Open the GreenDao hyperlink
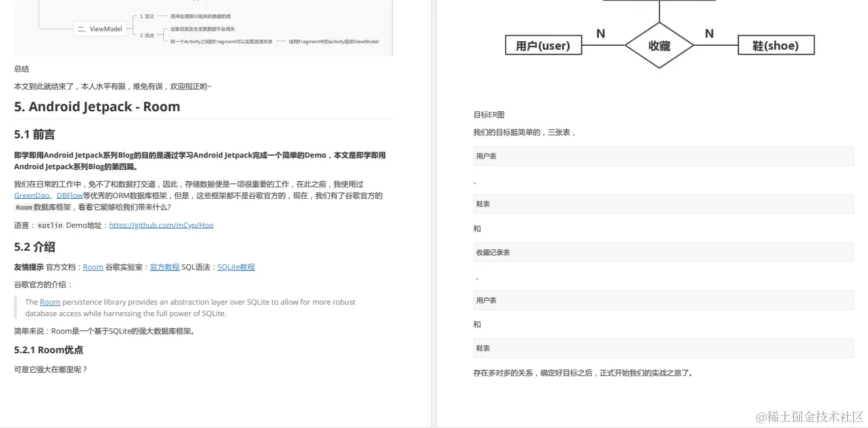 [x=31, y=195]
